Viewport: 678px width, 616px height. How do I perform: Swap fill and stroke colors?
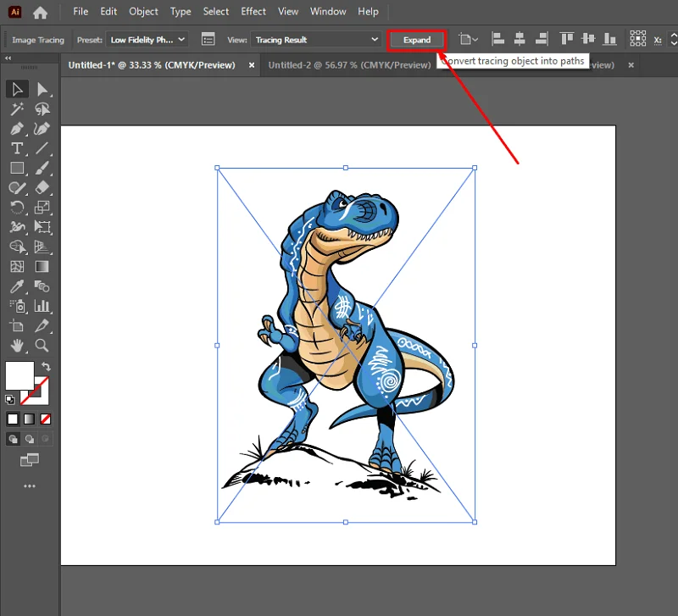coord(46,367)
